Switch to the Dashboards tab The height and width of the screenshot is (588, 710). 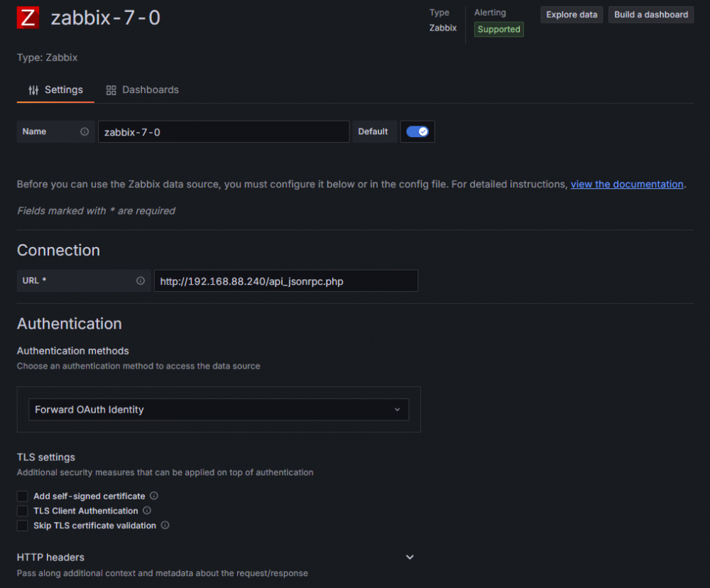pyautogui.click(x=142, y=89)
